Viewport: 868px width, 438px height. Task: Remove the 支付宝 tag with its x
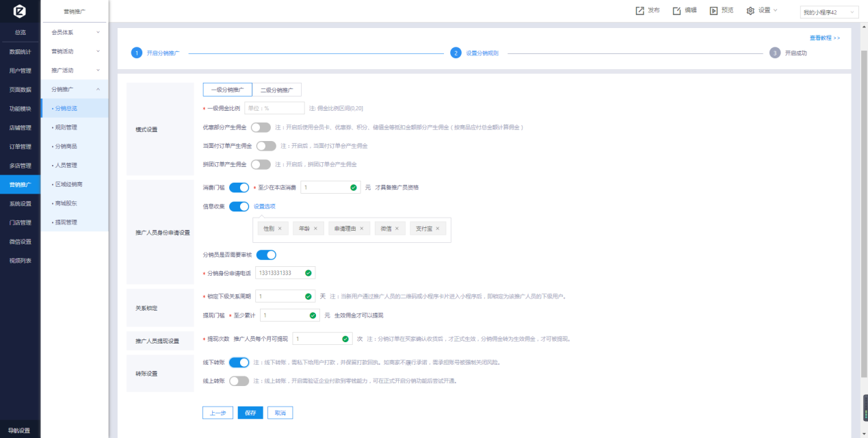pyautogui.click(x=437, y=229)
